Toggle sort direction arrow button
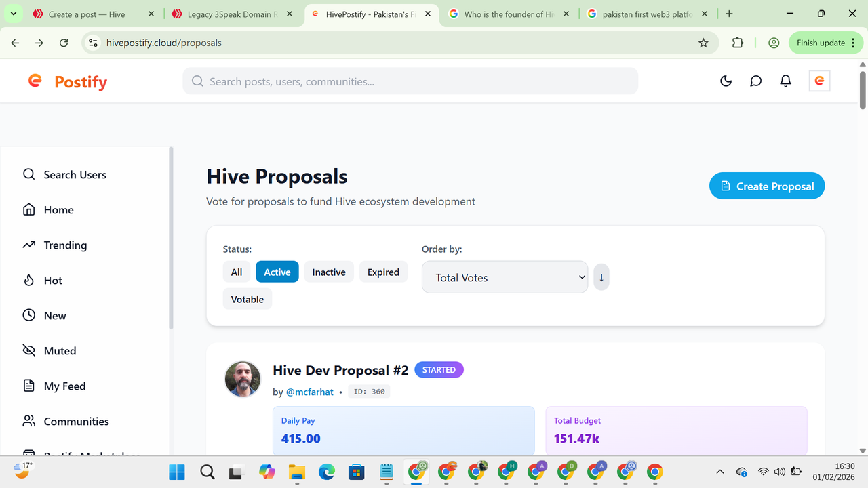Screen dimensions: 868x488 pyautogui.click(x=601, y=277)
